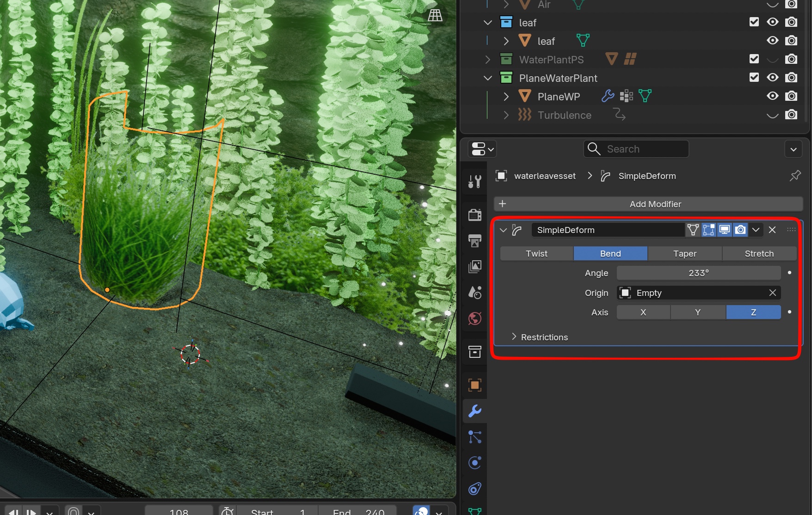
Task: Open SimpleDeform modifier extras dropdown
Action: pos(756,230)
